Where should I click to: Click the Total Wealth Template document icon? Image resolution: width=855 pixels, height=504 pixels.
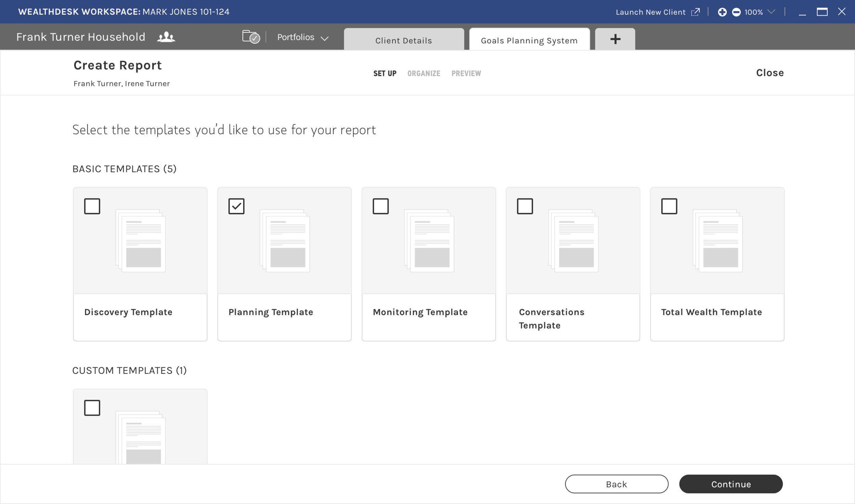pyautogui.click(x=717, y=241)
